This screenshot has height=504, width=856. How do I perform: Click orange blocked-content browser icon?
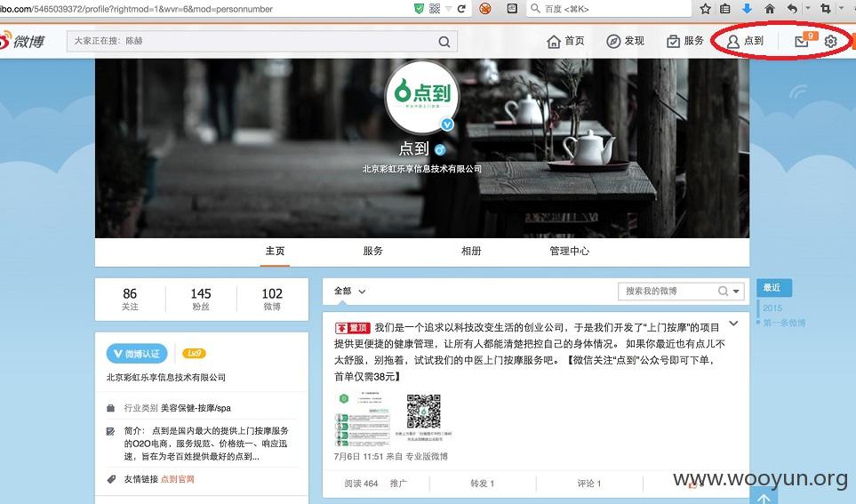click(484, 8)
